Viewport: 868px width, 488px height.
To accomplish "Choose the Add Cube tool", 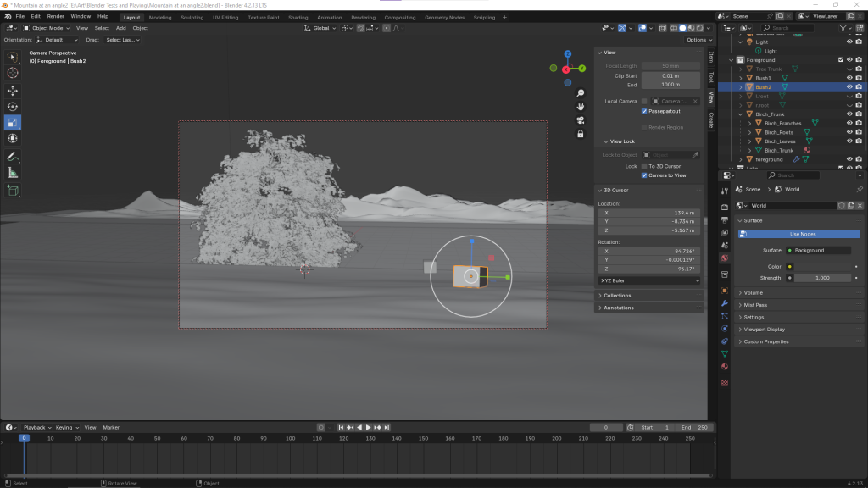I will click(12, 191).
